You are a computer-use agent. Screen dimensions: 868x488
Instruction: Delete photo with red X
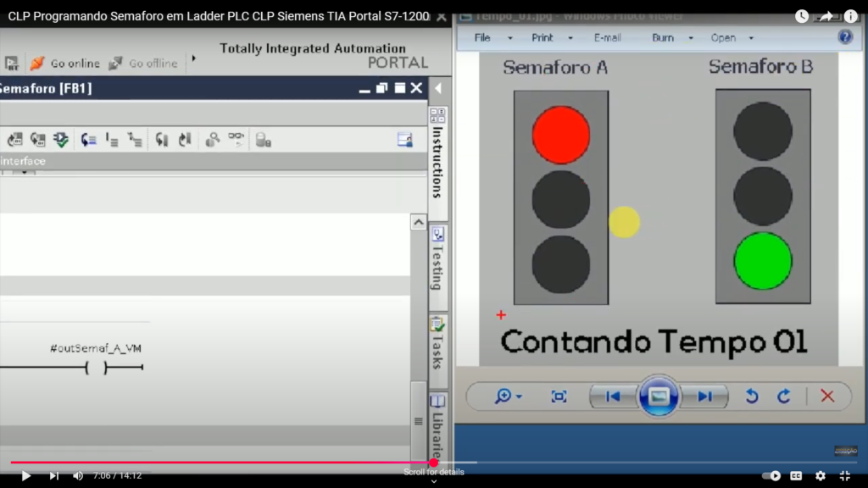coord(827,396)
